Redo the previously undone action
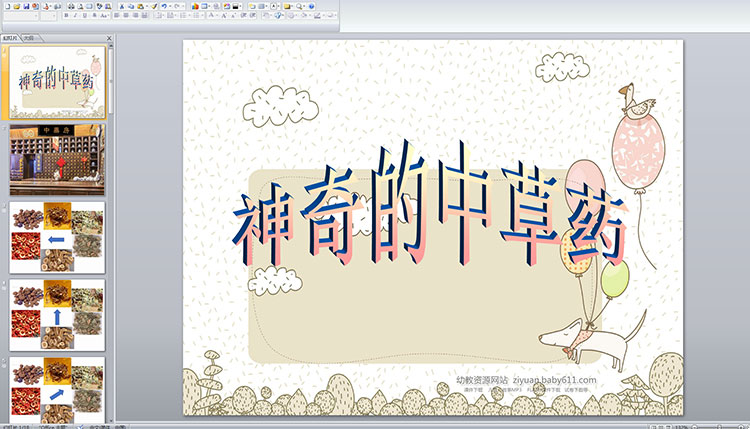 (177, 6)
